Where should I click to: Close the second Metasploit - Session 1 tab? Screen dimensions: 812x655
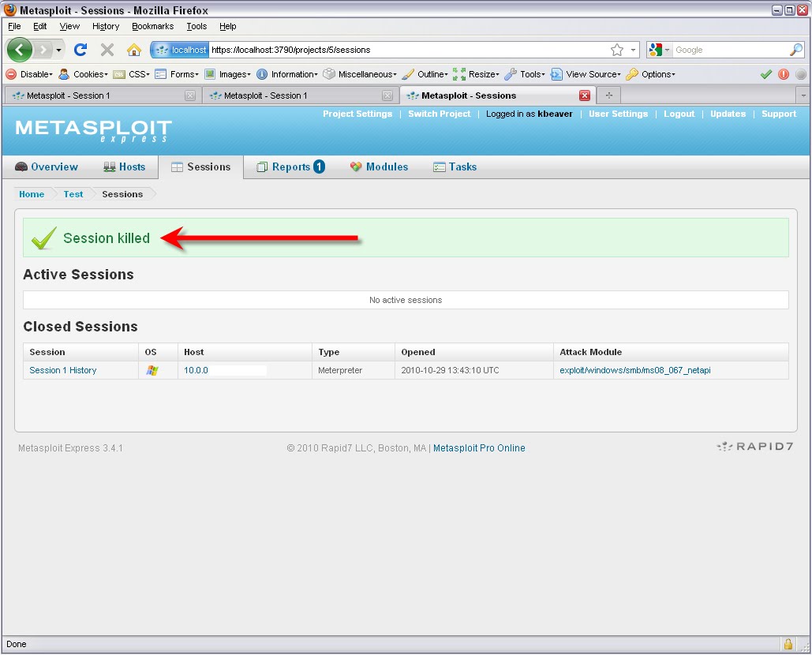click(x=387, y=95)
